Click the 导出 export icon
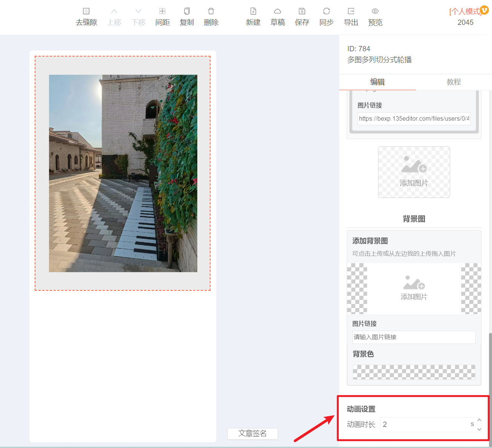Image resolution: width=492 pixels, height=448 pixels. [351, 11]
